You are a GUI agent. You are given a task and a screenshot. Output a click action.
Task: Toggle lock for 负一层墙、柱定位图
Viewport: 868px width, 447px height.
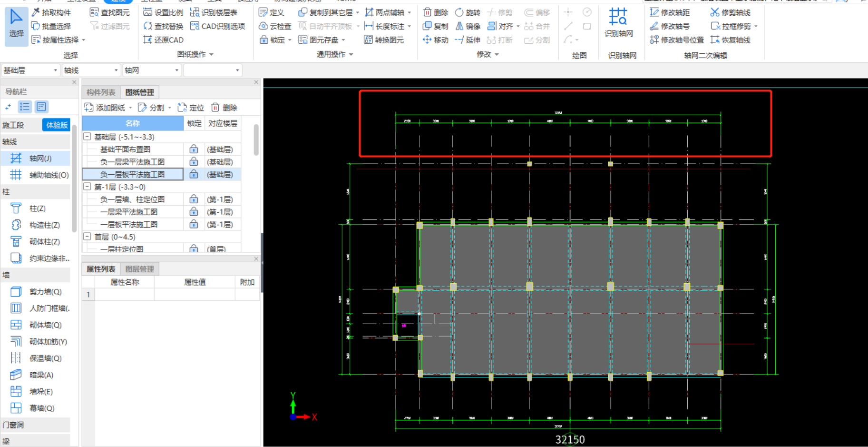tap(194, 199)
